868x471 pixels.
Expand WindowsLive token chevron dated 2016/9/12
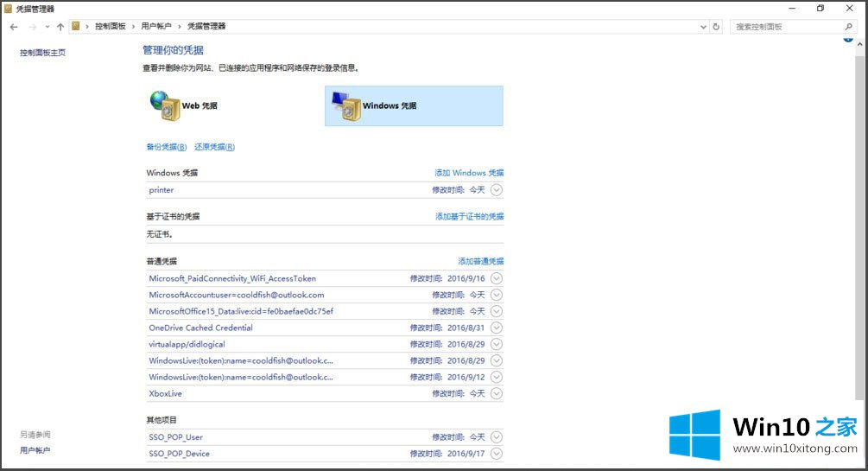[497, 377]
